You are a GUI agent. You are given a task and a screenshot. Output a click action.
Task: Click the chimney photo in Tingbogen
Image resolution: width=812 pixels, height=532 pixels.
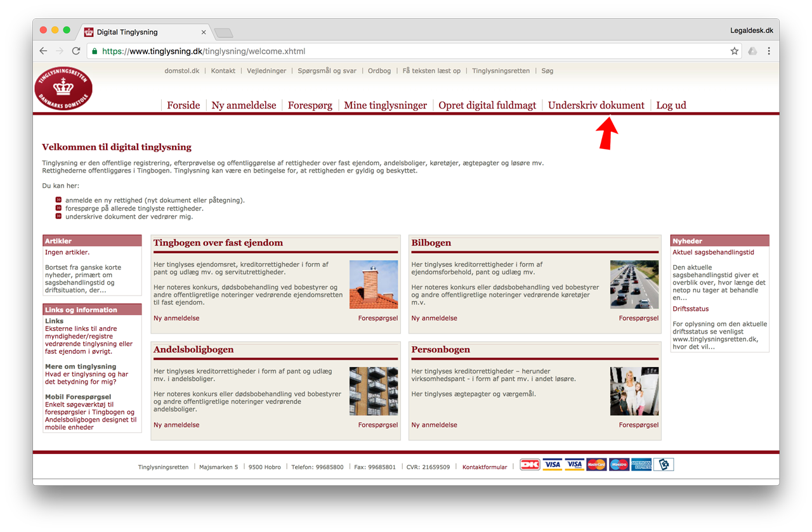coord(374,285)
